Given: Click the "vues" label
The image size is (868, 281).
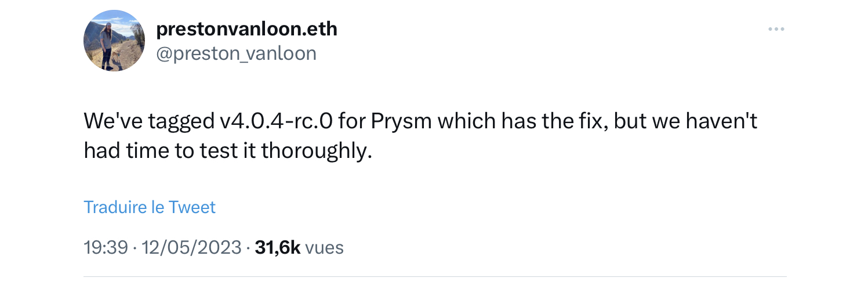Looking at the screenshot, I should (324, 248).
